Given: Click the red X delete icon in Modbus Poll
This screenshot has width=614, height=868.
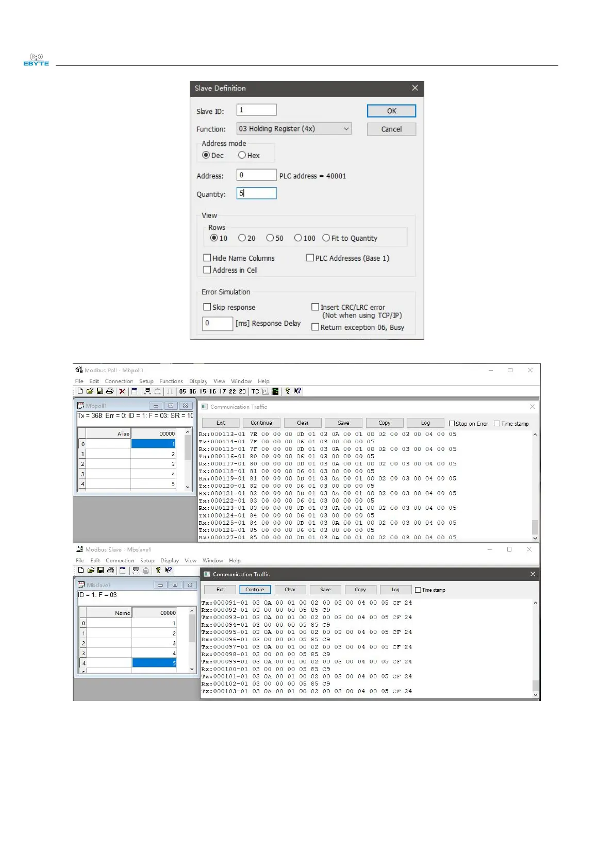Looking at the screenshot, I should (x=122, y=391).
